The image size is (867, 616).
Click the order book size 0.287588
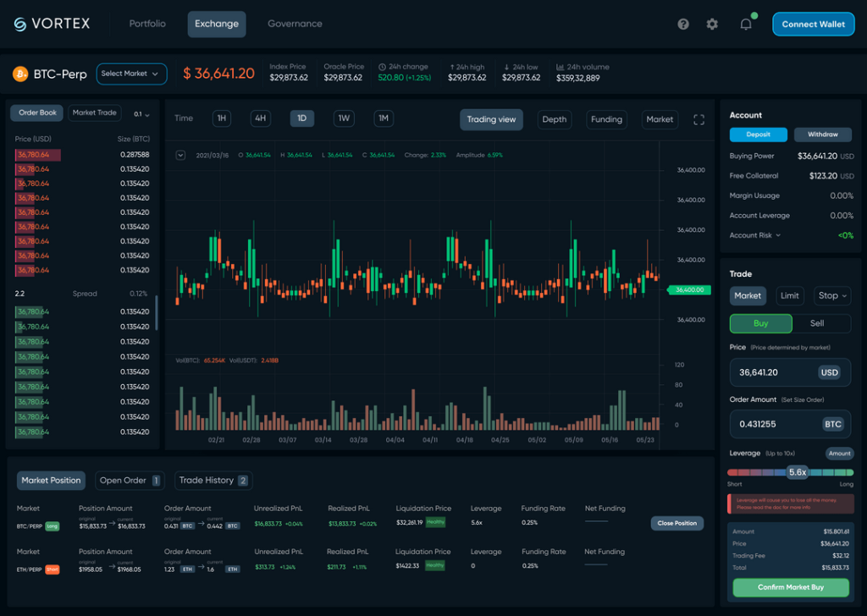(x=135, y=155)
